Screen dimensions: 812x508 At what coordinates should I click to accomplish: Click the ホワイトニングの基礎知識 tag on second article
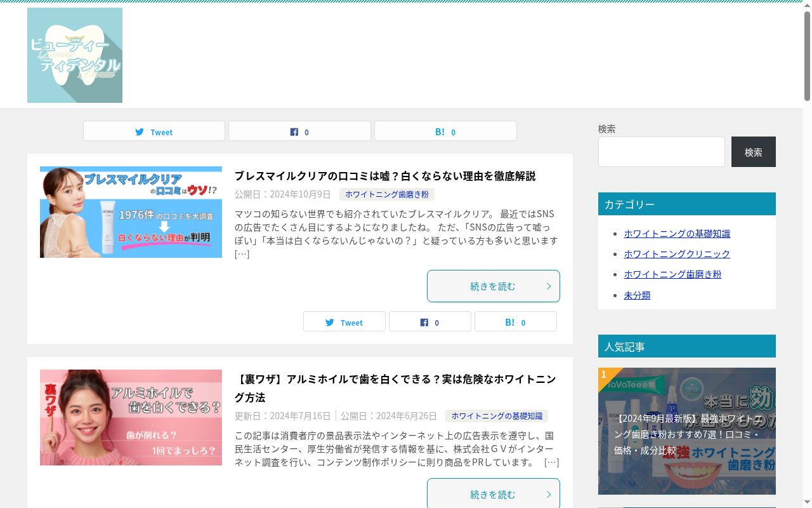[x=497, y=416]
